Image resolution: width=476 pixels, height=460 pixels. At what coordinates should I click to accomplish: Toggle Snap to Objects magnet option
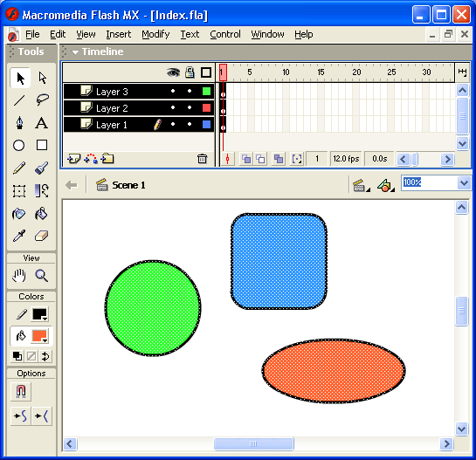pos(21,391)
